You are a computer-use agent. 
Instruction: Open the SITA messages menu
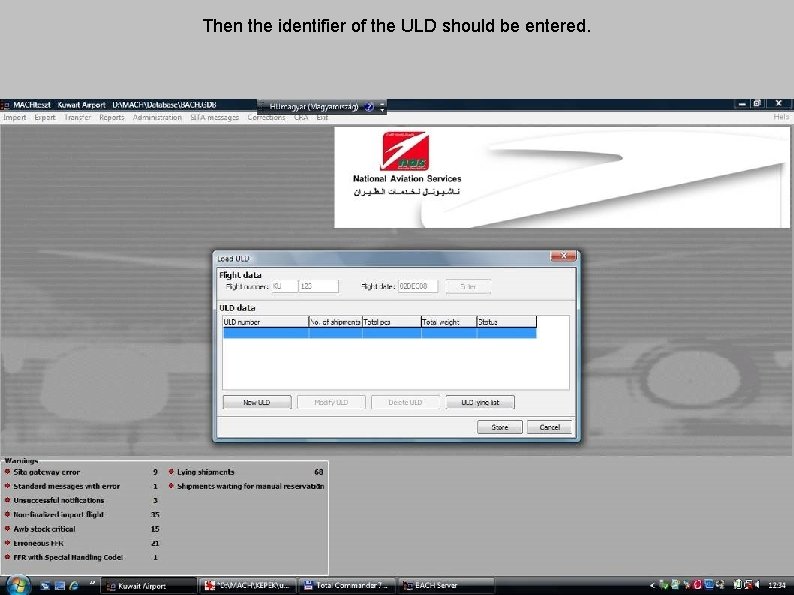coord(215,117)
